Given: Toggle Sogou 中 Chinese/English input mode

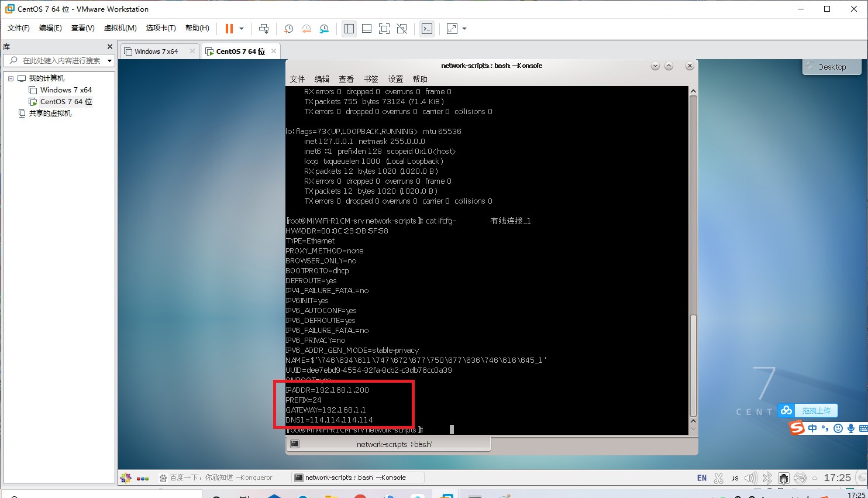Looking at the screenshot, I should (812, 428).
